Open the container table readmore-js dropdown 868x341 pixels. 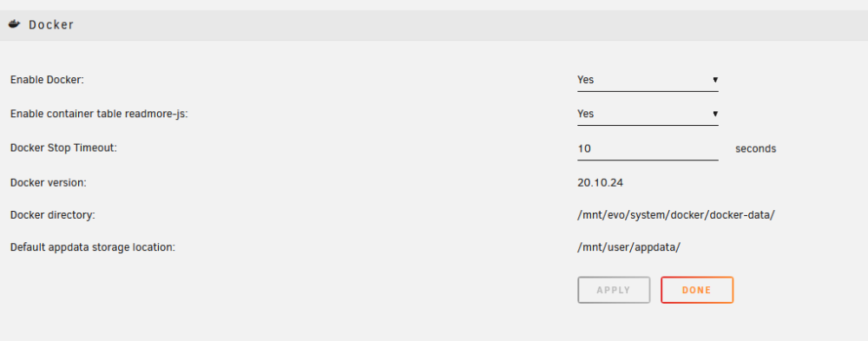[648, 114]
